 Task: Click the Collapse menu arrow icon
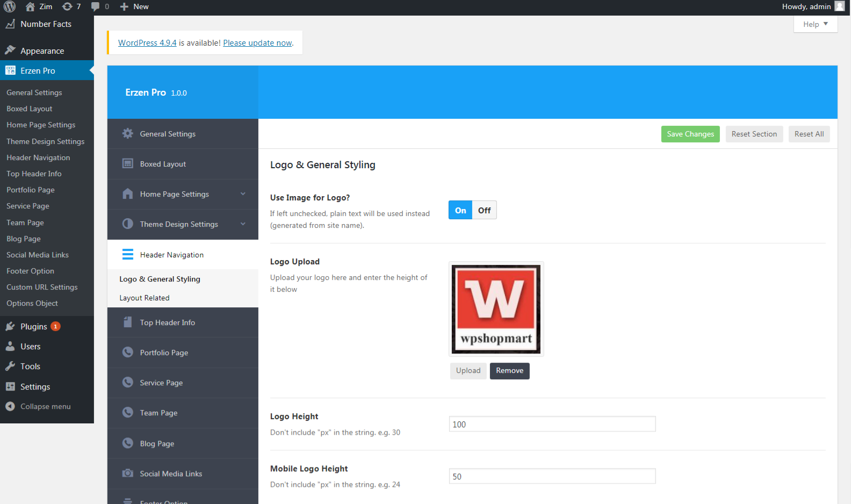(10, 406)
